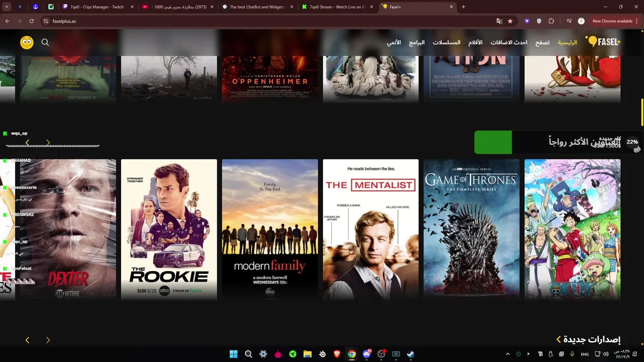Image resolution: width=644 pixels, height=362 pixels.
Task: Bookmark page with the star icon
Action: 510,21
